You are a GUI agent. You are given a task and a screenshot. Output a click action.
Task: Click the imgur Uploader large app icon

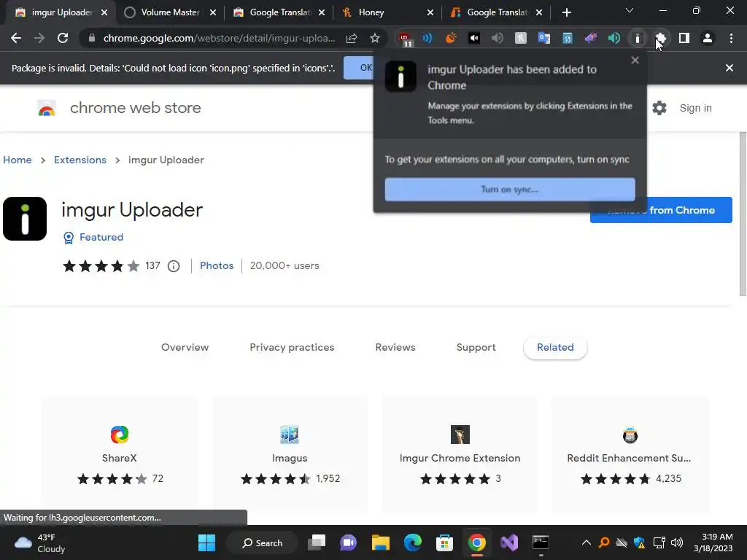(25, 219)
